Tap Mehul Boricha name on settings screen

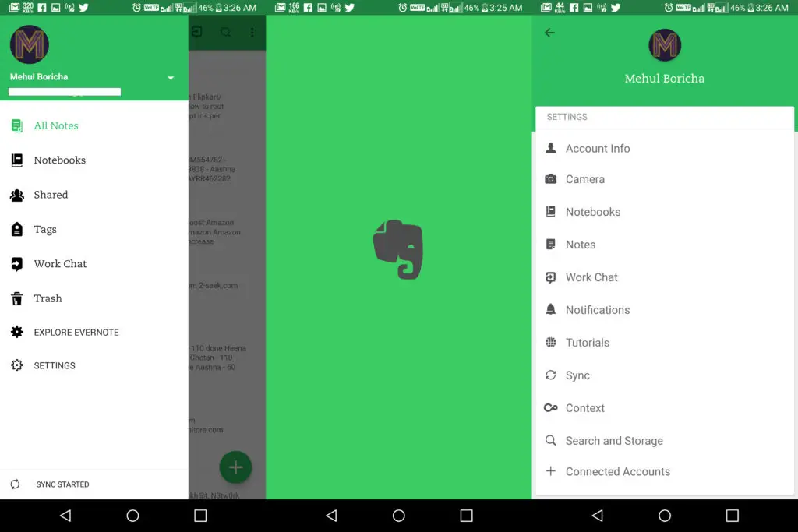click(x=665, y=79)
